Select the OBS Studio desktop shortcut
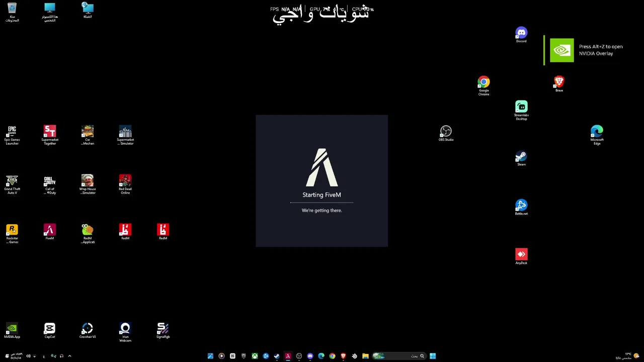The height and width of the screenshot is (362, 644). tap(446, 133)
